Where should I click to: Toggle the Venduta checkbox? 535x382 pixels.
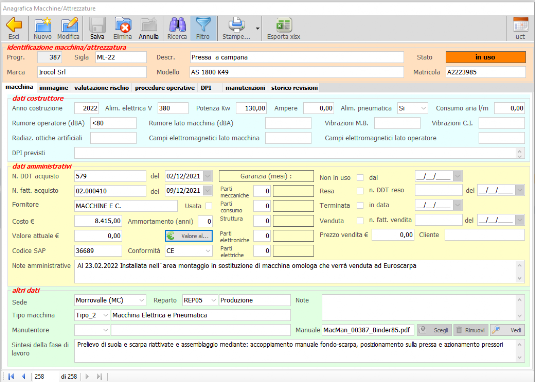(360, 221)
